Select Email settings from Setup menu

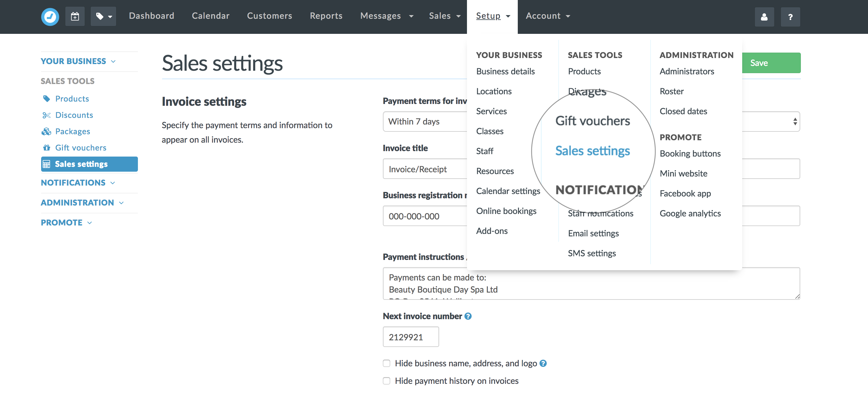pos(593,233)
